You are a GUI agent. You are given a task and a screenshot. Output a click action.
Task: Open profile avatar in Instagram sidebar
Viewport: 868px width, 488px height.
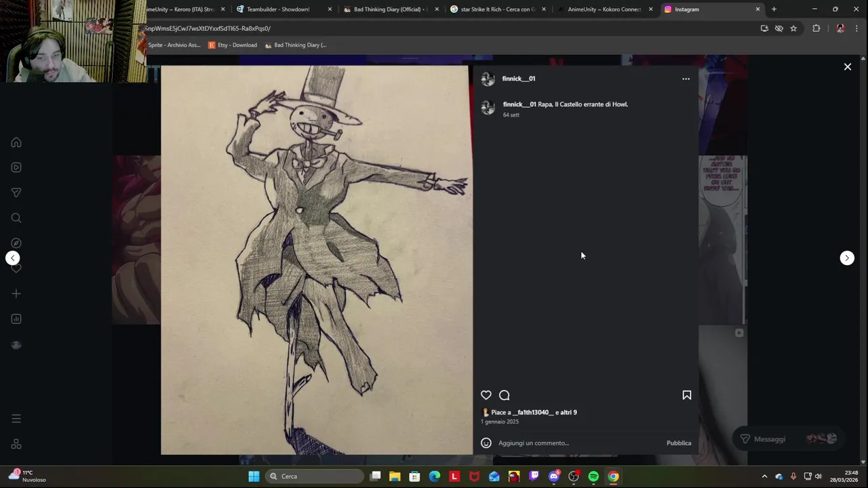(16, 345)
